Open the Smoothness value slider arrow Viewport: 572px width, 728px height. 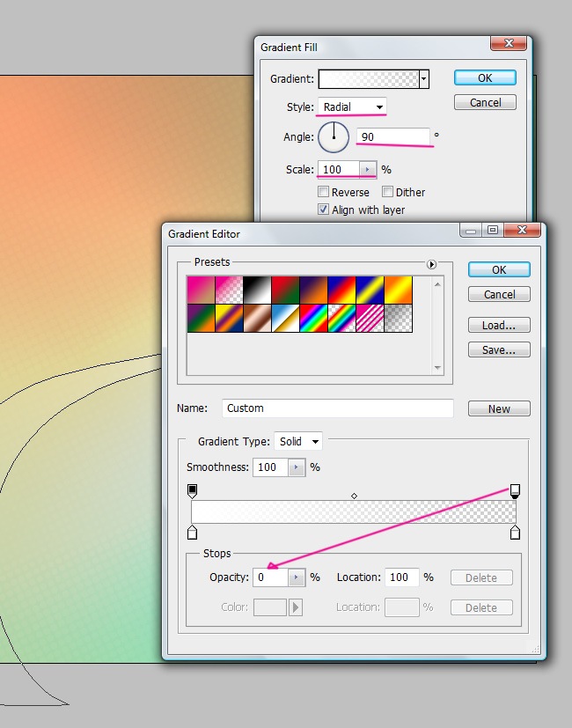click(297, 467)
